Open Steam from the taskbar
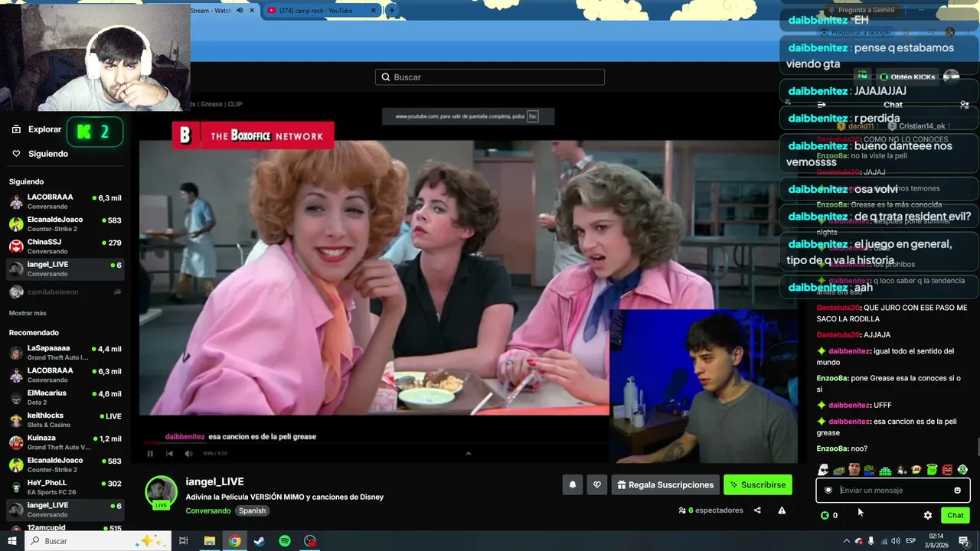Viewport: 980px width, 551px height. click(x=260, y=541)
